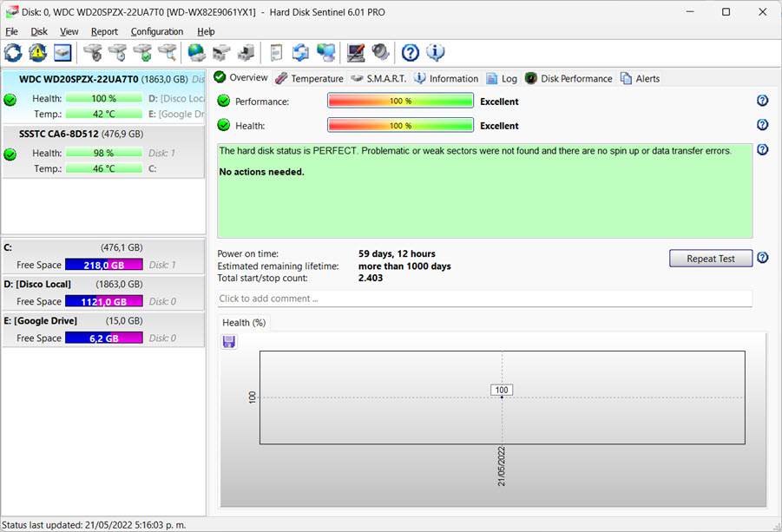Click the E: Google Drive free space bar
Image resolution: width=782 pixels, height=532 pixels.
104,338
